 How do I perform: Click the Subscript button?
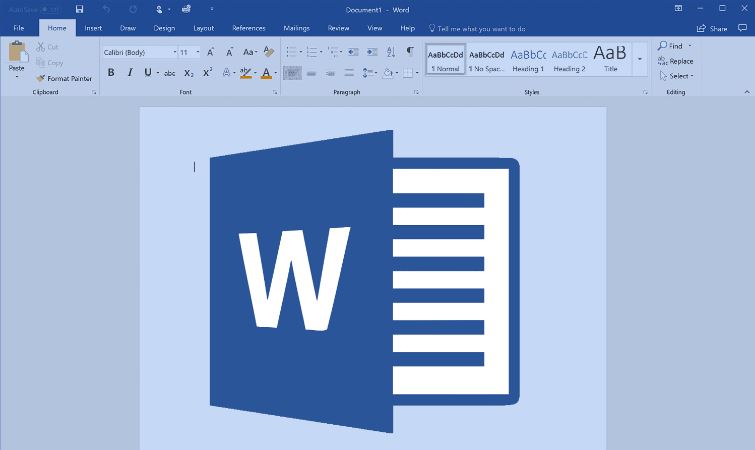click(x=188, y=73)
